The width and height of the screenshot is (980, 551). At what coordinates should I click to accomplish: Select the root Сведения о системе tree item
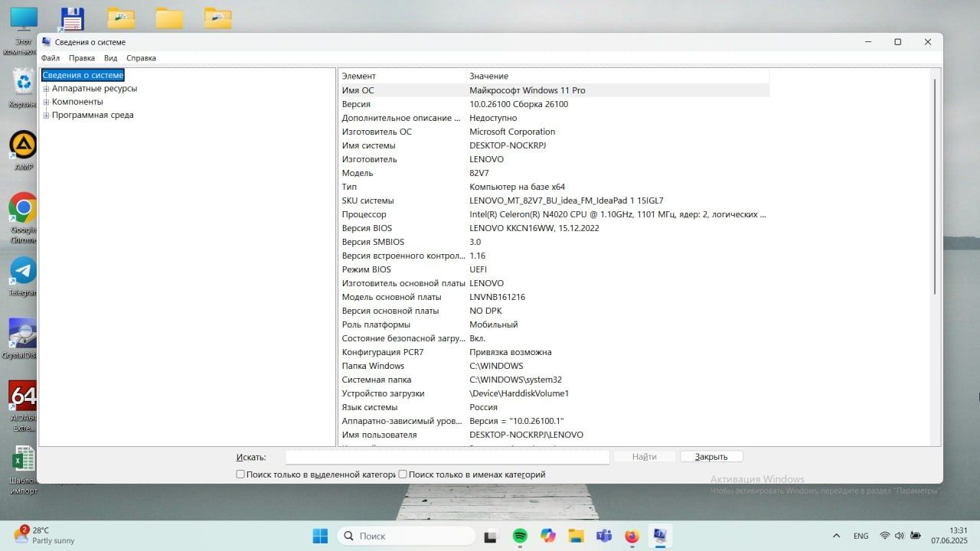(x=83, y=75)
